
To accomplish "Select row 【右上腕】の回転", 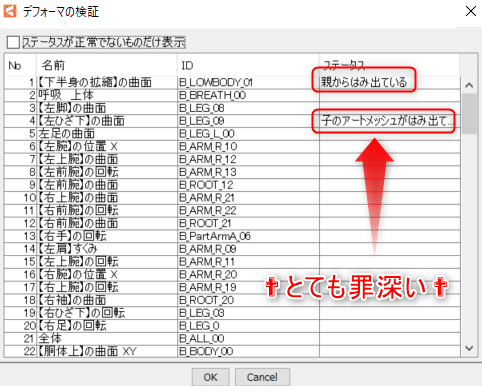I will coord(232,287).
